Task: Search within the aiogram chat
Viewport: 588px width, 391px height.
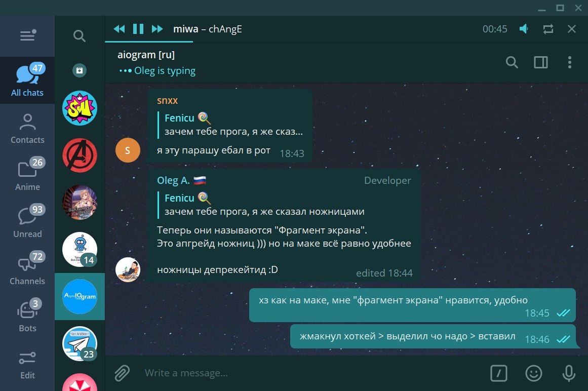Action: coord(512,62)
